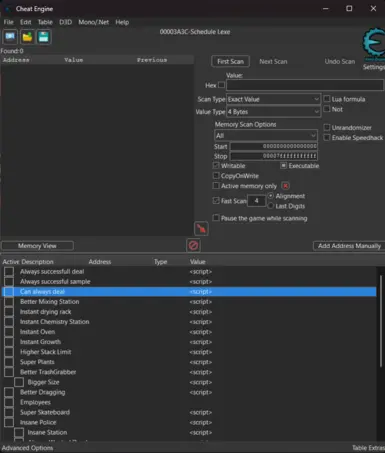Activate the Better Dragging checkbox

click(9, 392)
